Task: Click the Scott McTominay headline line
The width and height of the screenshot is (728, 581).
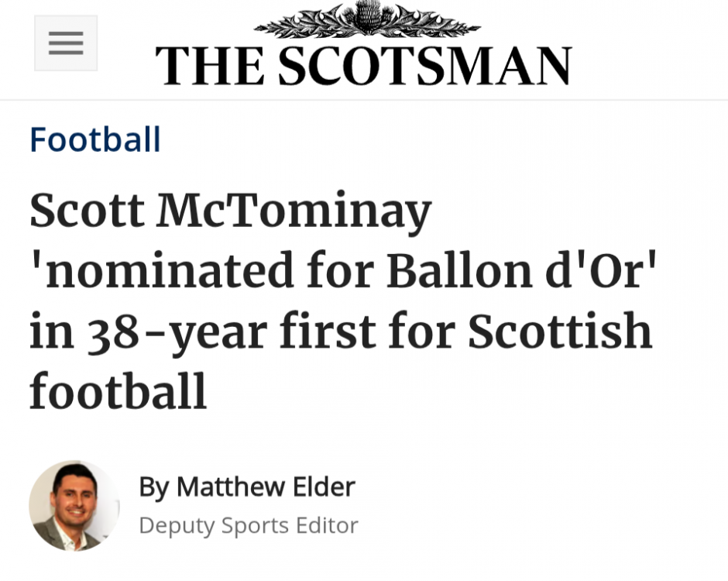Action: [230, 211]
